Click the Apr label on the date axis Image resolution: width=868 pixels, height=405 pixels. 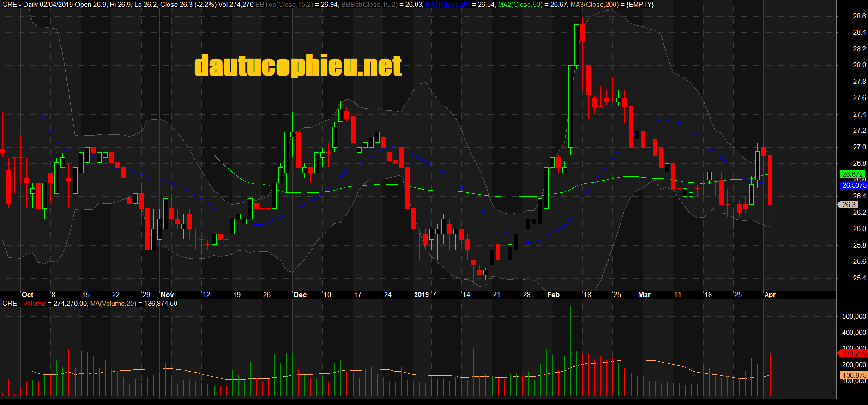point(770,295)
